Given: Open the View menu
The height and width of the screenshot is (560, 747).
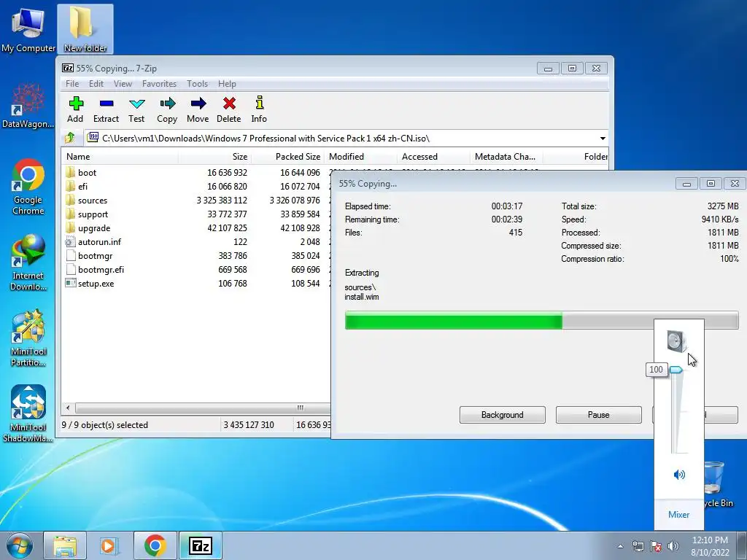Looking at the screenshot, I should (123, 84).
